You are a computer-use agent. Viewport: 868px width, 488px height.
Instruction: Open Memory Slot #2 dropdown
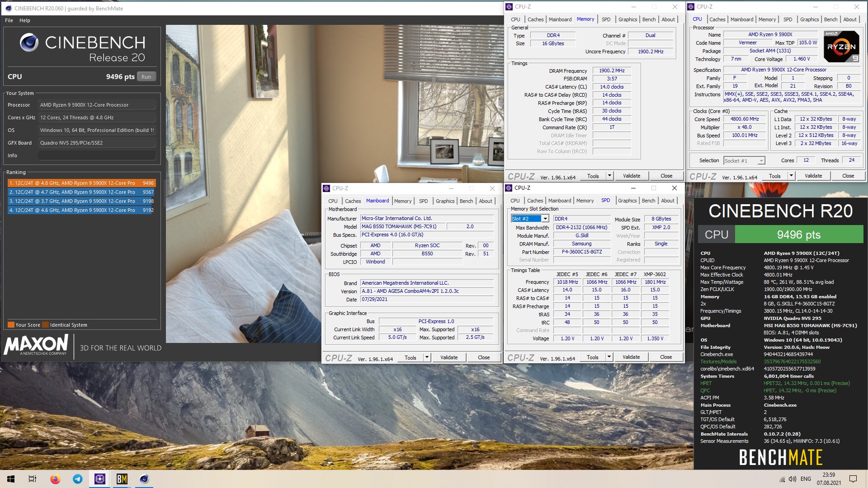click(x=545, y=219)
